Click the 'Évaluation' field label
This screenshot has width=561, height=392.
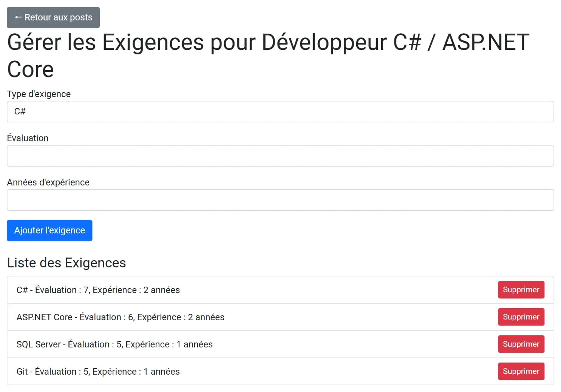(x=28, y=138)
